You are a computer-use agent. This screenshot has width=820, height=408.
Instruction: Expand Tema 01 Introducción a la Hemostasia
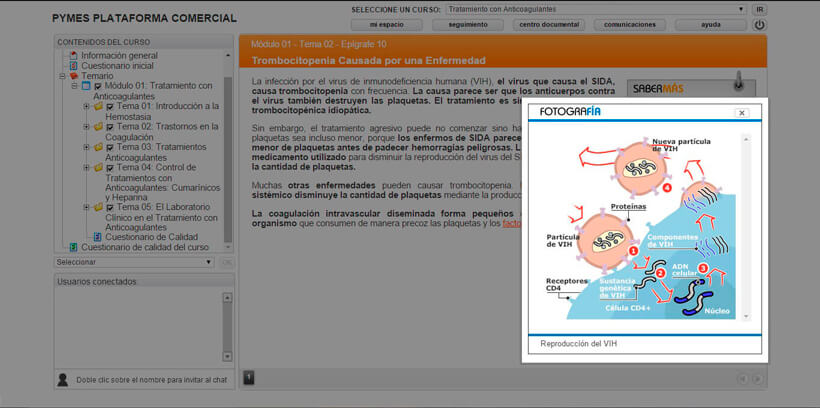[86, 106]
